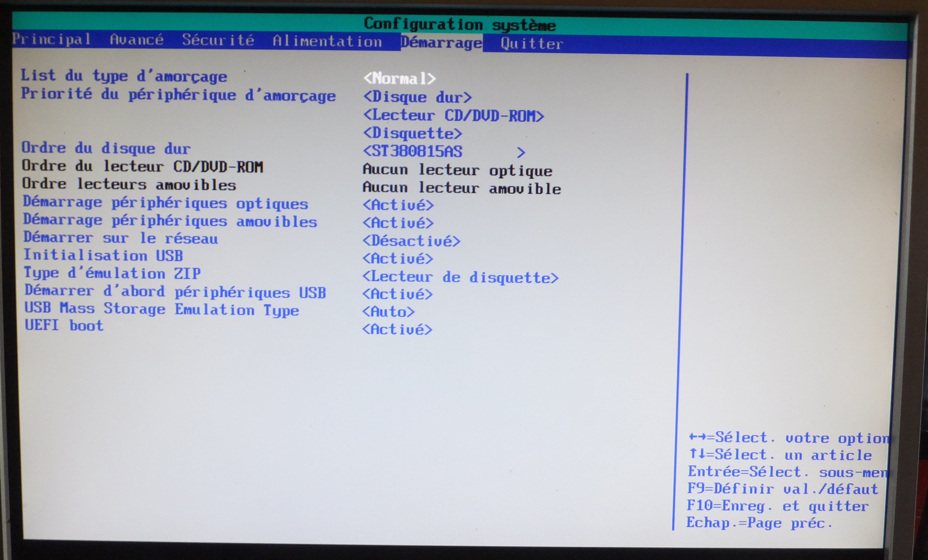Click the Configuration système title
Image resolution: width=928 pixels, height=560 pixels.
pos(459,25)
